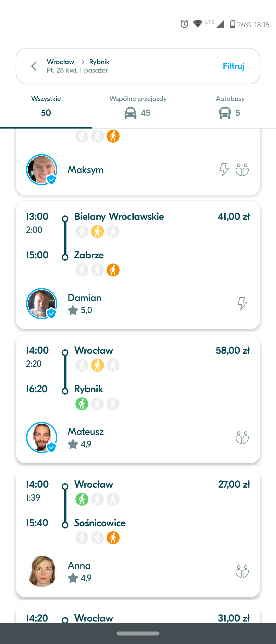The width and height of the screenshot is (276, 644).
Task: Open Mateusz's profile avatar
Action: [x=42, y=438]
